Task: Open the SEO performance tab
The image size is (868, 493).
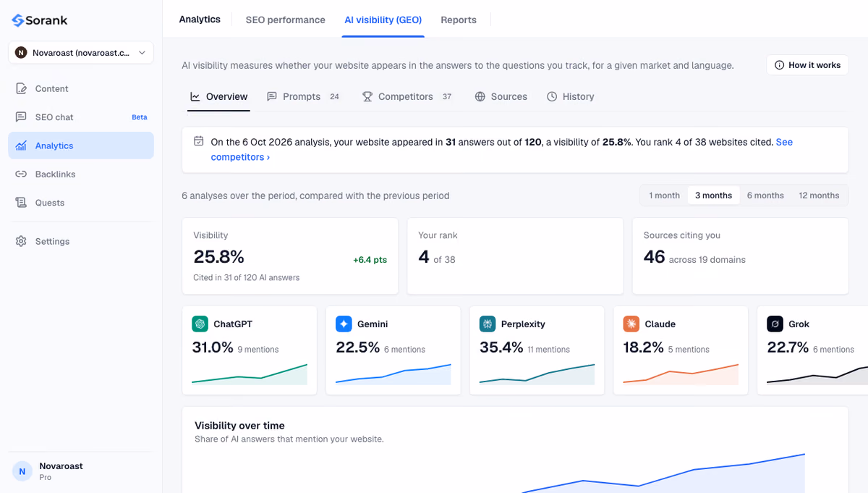Action: click(x=285, y=20)
